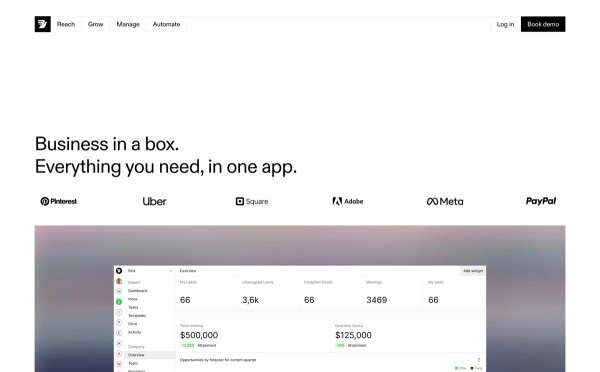Click the Quarterly Quota figure $125,000
Screen dimensions: 600x372
point(353,335)
